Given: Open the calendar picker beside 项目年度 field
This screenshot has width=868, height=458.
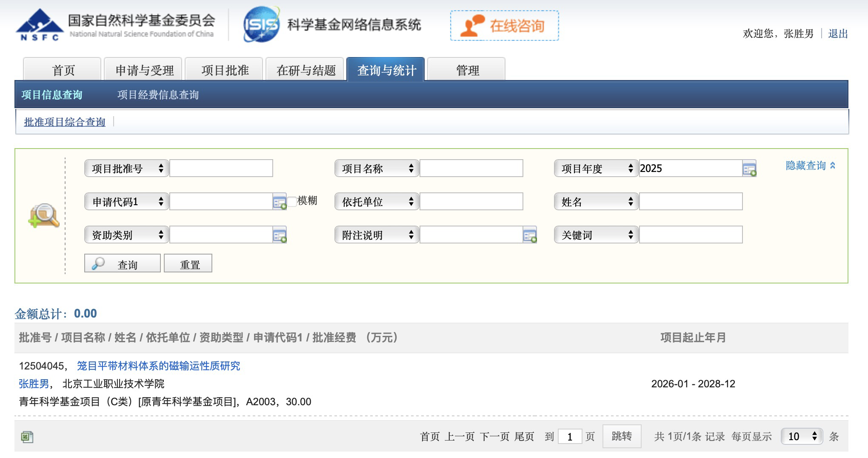Looking at the screenshot, I should coord(749,169).
